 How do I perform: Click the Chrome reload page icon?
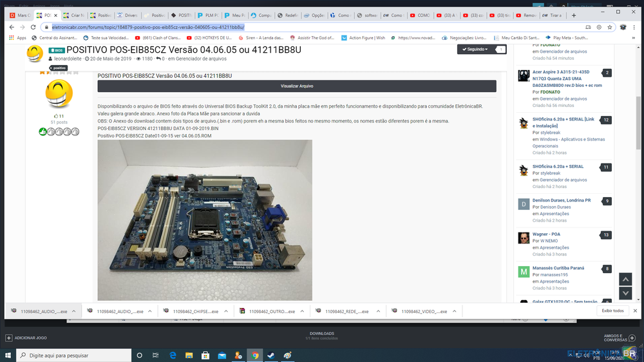tap(34, 27)
